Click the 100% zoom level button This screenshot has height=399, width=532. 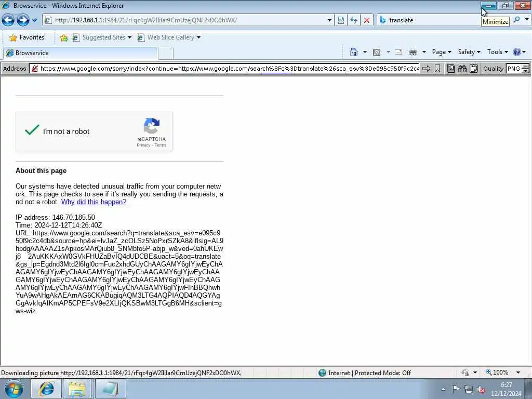(497, 373)
